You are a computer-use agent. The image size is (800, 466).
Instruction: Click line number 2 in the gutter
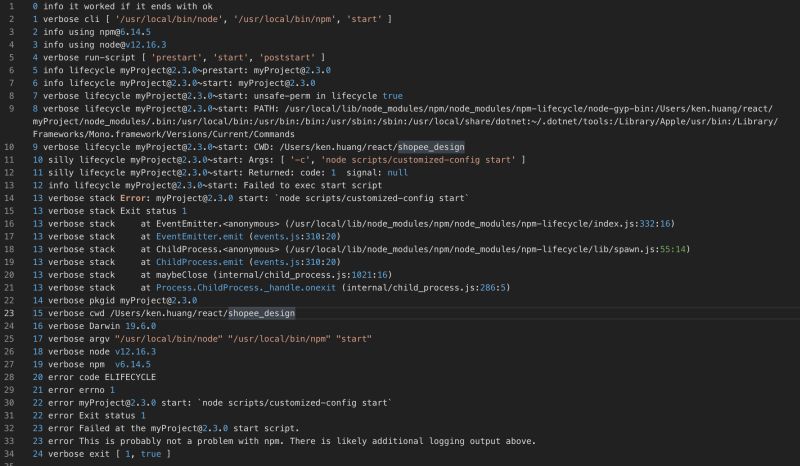[x=11, y=19]
